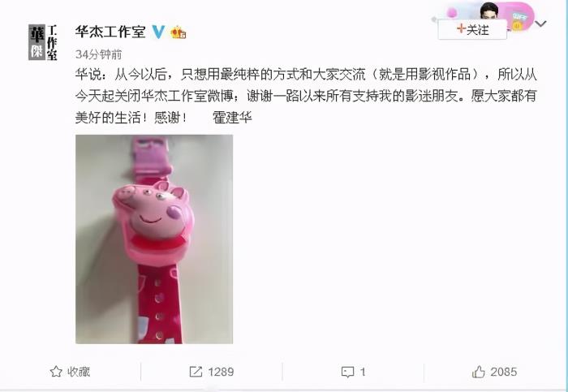Click the 34分钟前 timestamp
Viewport: 568px width, 392px height.
point(98,54)
